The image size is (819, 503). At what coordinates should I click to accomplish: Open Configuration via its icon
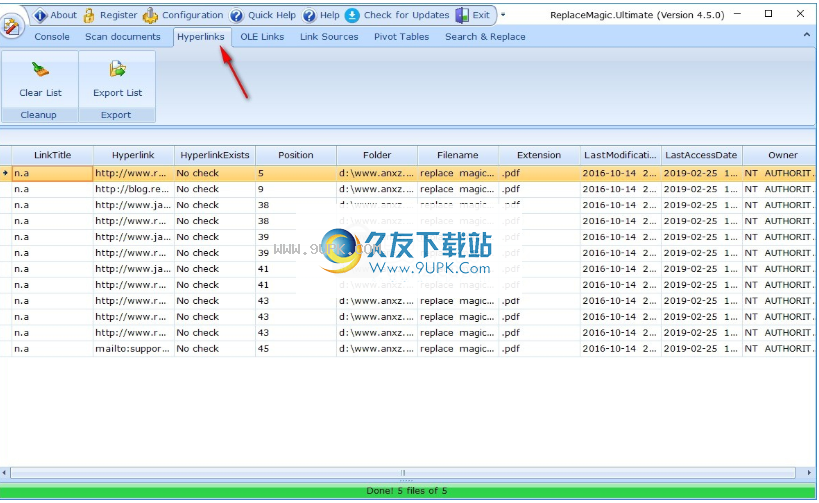click(150, 15)
